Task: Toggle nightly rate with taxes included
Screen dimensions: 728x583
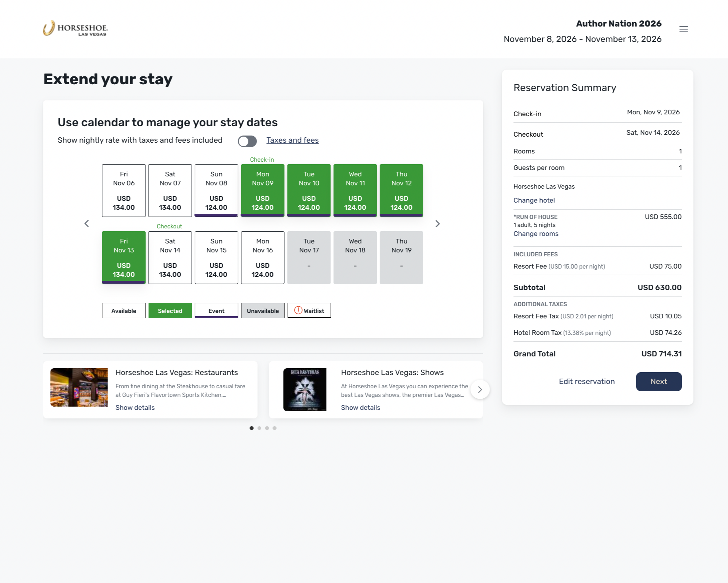Action: [247, 141]
